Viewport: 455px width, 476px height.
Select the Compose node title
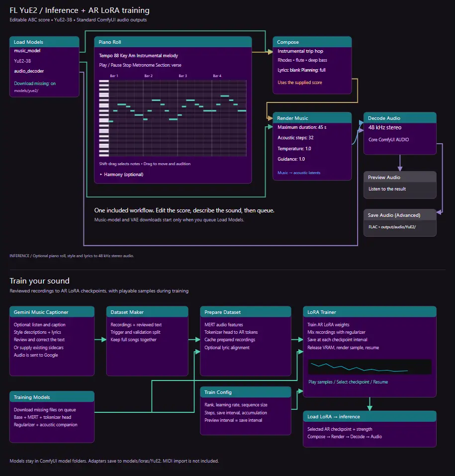point(288,42)
